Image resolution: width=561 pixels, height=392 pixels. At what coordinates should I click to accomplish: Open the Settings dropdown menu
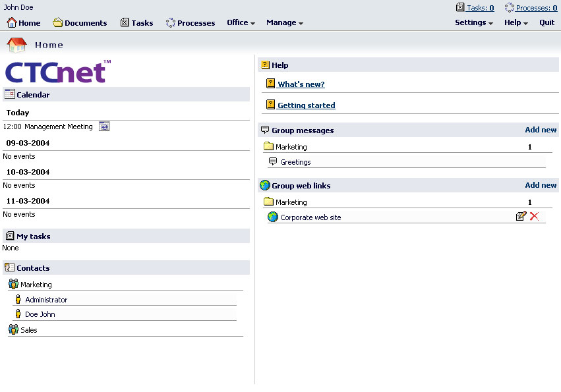pos(474,22)
